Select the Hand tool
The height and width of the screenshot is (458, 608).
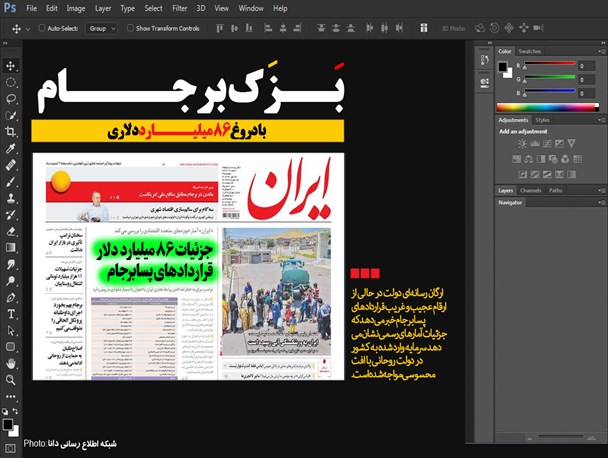(10, 363)
